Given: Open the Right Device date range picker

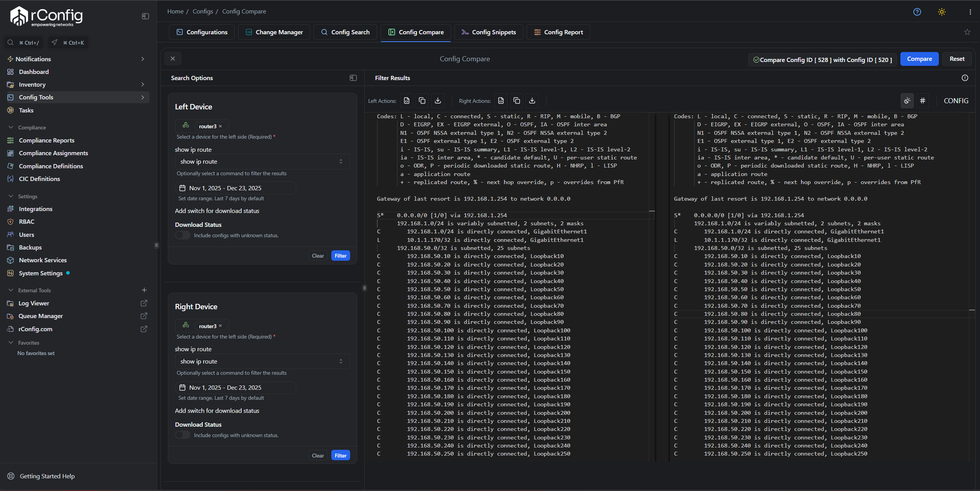Looking at the screenshot, I should coord(236,387).
